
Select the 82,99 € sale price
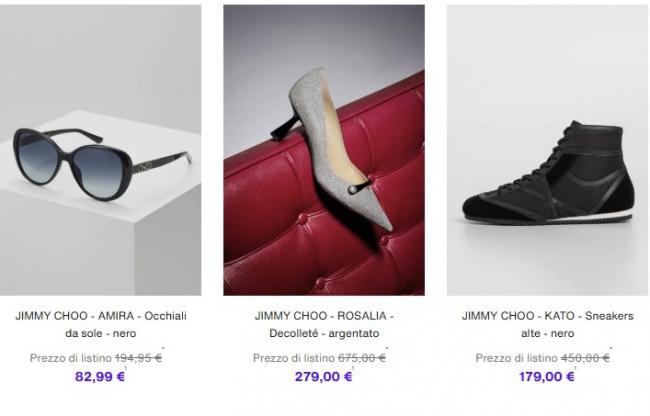click(x=99, y=377)
